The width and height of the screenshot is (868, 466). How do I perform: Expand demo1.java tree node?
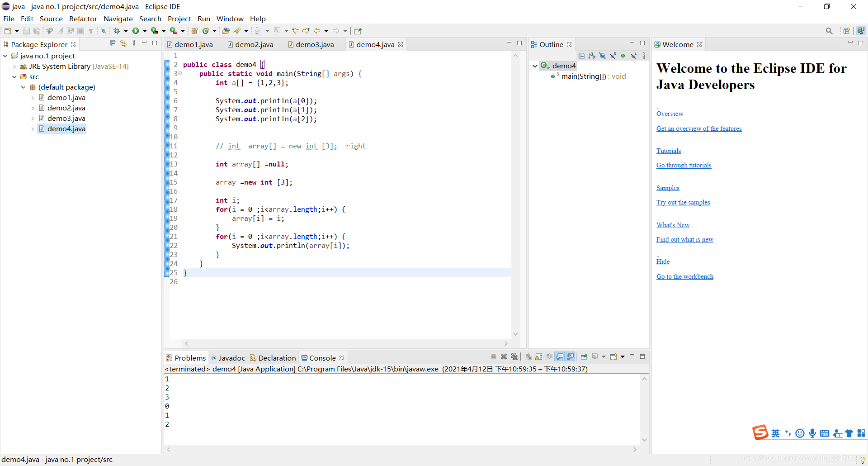pos(33,97)
